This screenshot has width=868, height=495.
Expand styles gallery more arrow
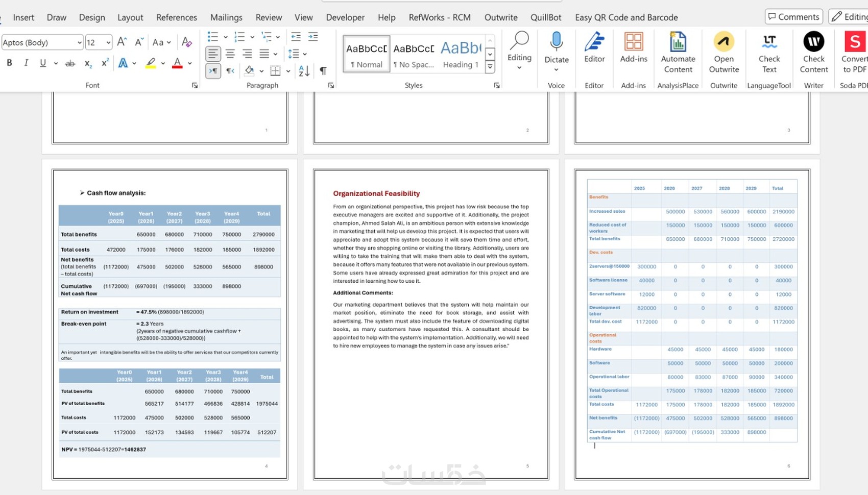(490, 66)
